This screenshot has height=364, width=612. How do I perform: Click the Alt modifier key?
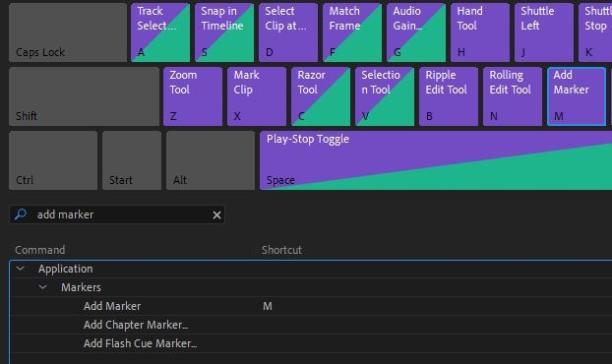click(211, 160)
